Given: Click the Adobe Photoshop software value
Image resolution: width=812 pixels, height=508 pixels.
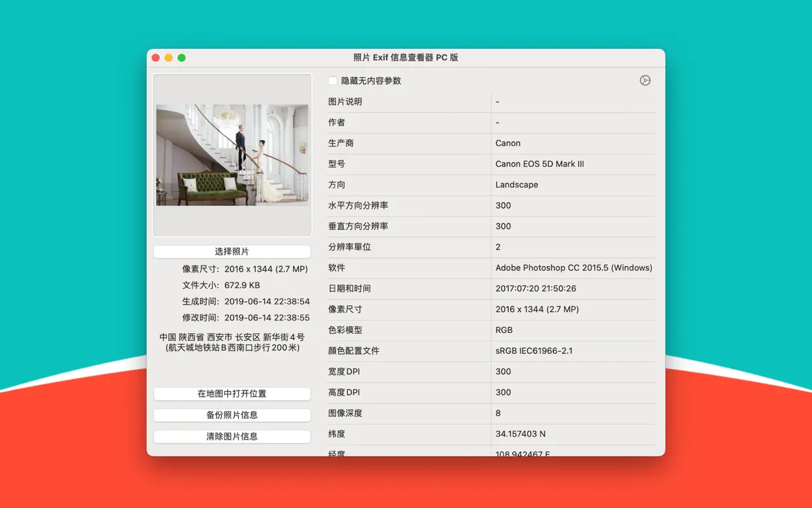Looking at the screenshot, I should [x=573, y=267].
